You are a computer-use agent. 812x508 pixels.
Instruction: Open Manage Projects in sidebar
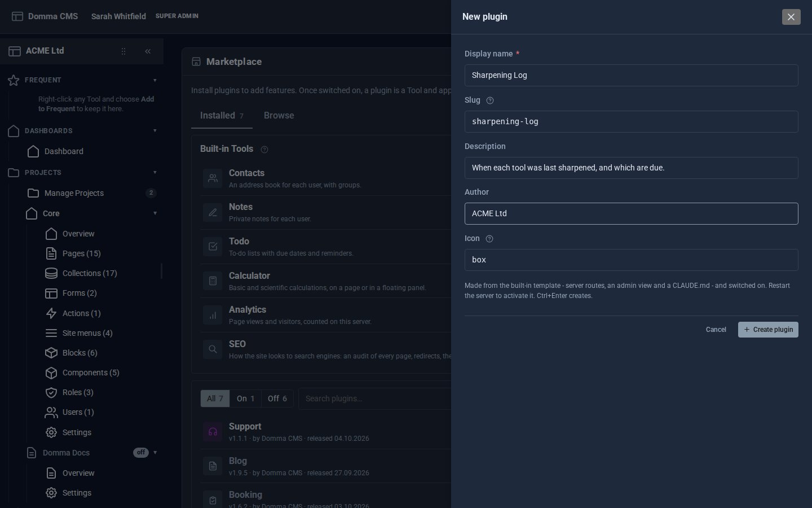74,193
